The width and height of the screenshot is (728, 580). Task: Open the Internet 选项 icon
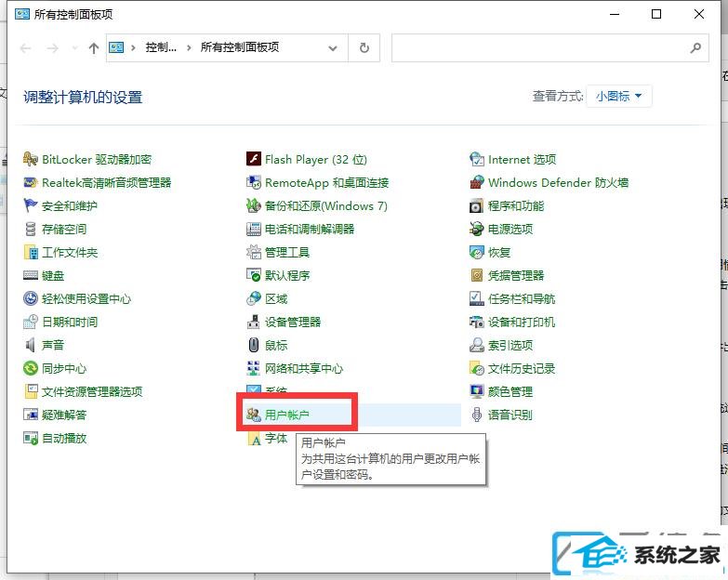point(477,159)
